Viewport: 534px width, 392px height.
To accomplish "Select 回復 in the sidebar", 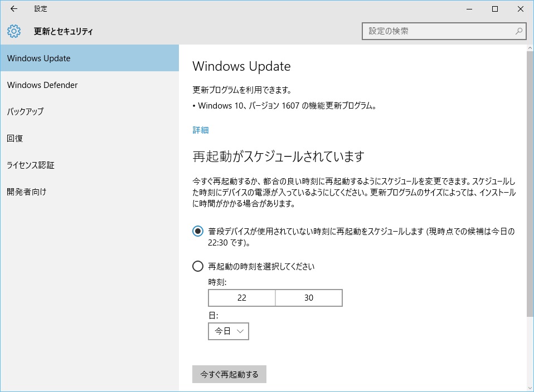I will tap(90, 138).
